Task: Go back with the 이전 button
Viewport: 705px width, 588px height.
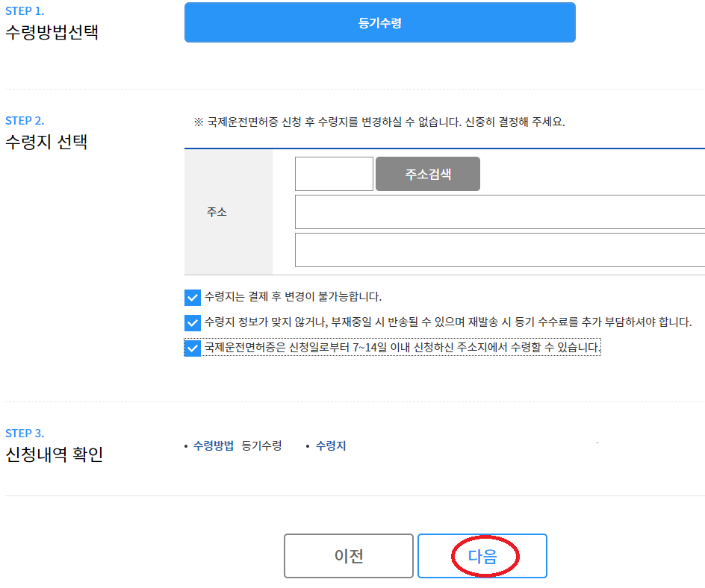Action: pos(349,556)
